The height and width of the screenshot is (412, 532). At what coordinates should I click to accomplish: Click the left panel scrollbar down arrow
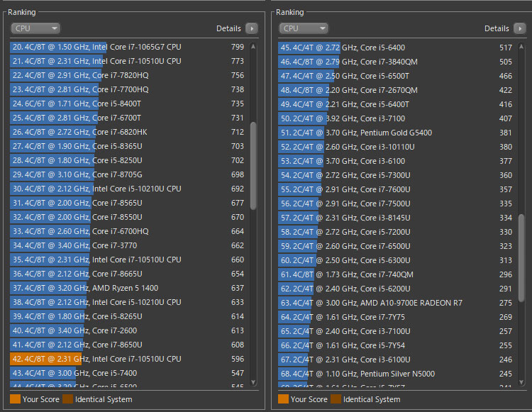[x=253, y=382]
